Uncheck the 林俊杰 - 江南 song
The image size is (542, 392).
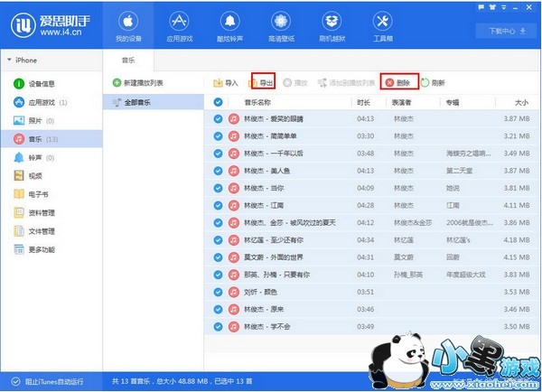point(218,205)
